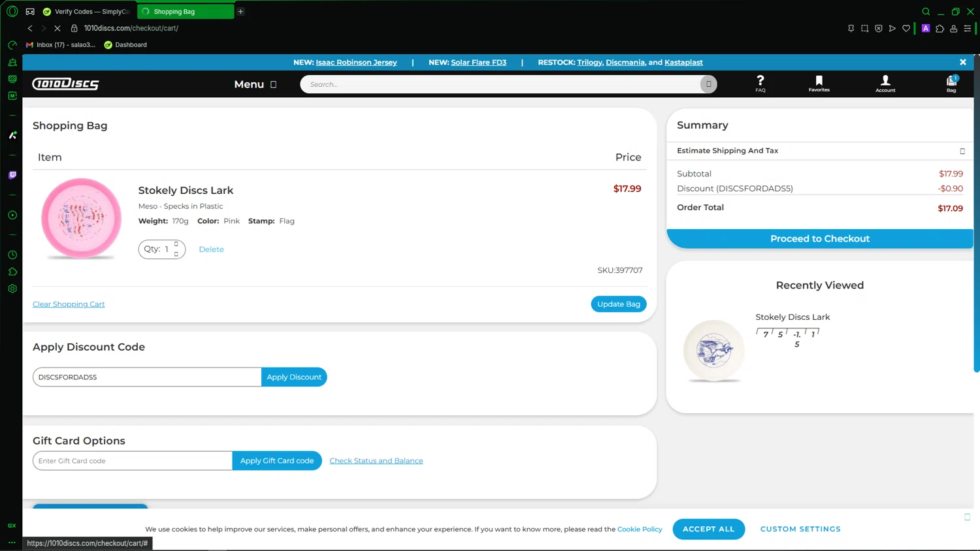Stop loading the page with the X button
This screenshot has width=980, height=551.
coord(57,28)
